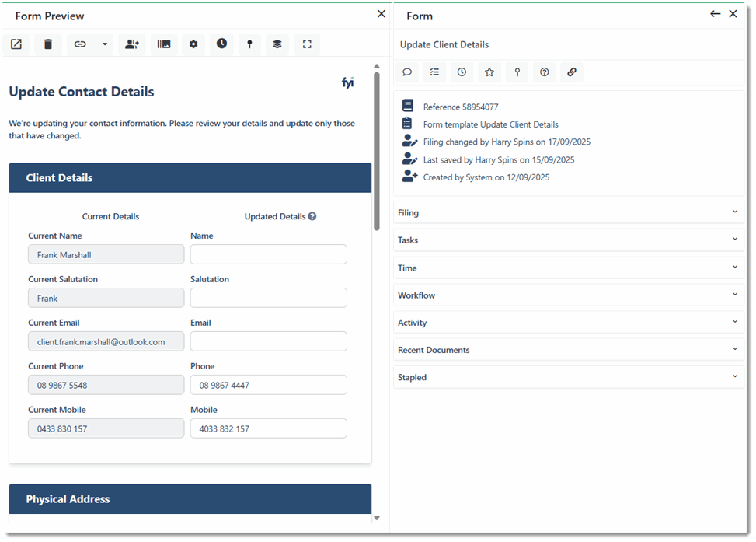Click the outlined clock icon in Form panel
Screen dimensions: 756x542
coord(462,72)
